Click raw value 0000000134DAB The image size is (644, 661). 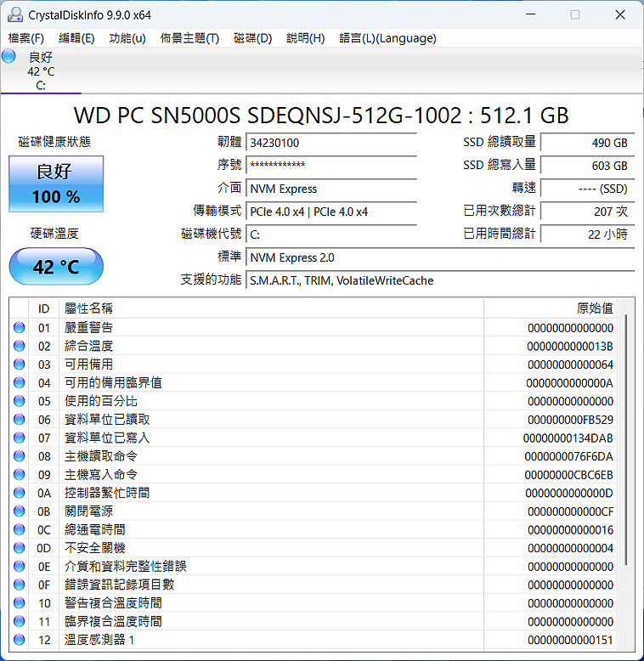pos(568,438)
